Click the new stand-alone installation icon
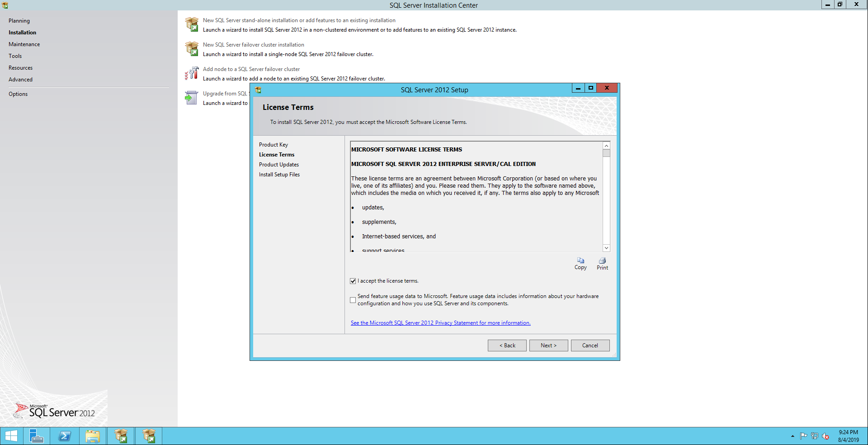This screenshot has width=868, height=445. click(x=192, y=24)
